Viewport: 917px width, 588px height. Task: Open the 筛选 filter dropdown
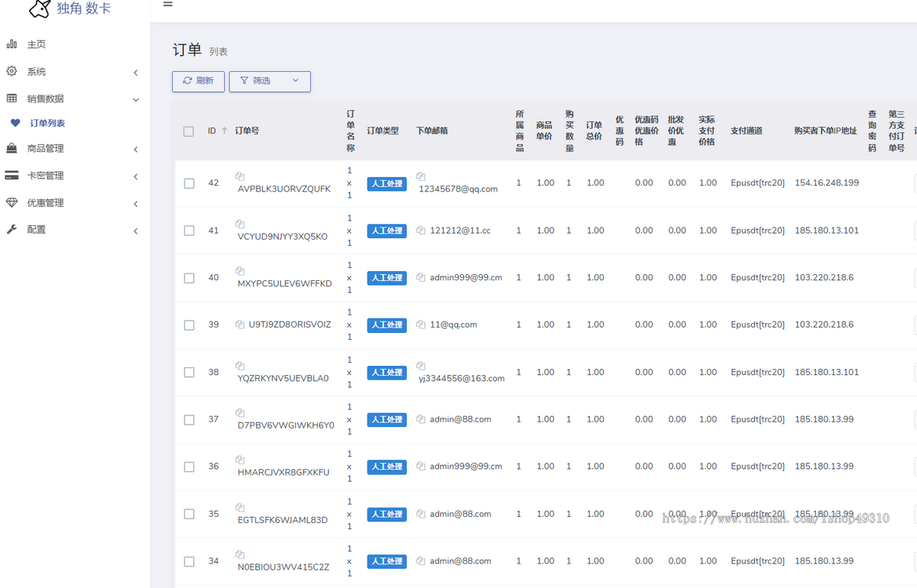pos(270,81)
